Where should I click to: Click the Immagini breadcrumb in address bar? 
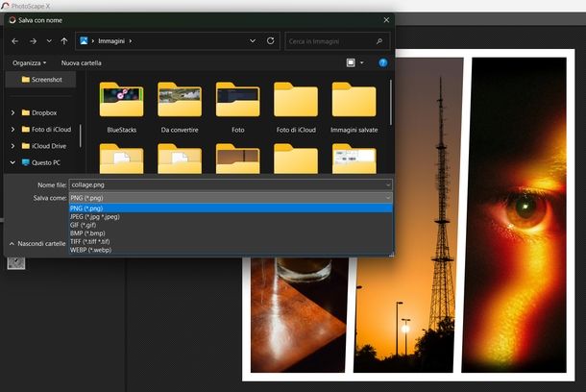(111, 41)
